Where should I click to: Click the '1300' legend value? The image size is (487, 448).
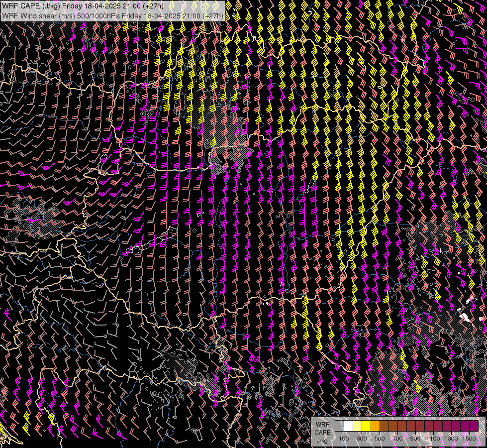[x=451, y=439]
